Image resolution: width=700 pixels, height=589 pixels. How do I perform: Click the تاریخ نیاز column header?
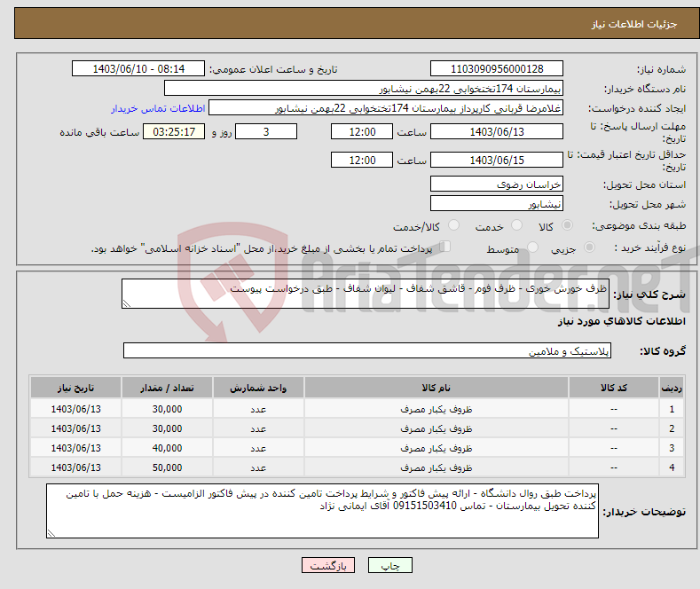pyautogui.click(x=76, y=388)
